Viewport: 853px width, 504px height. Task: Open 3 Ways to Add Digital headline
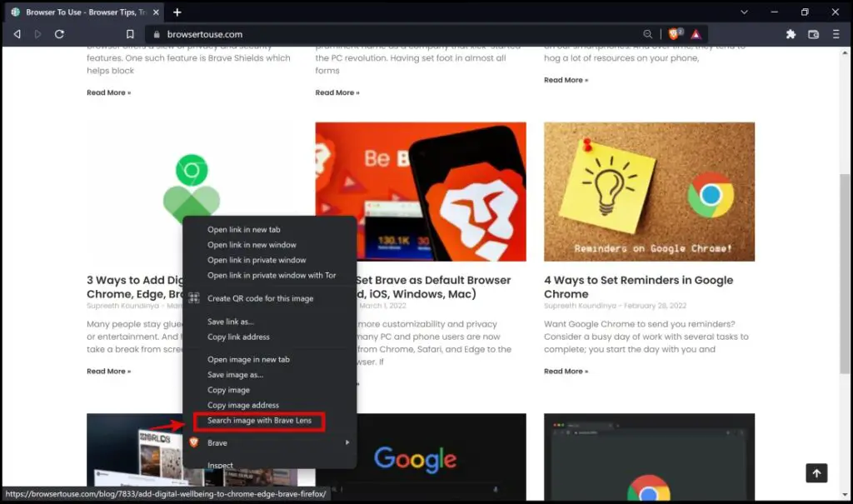click(135, 287)
